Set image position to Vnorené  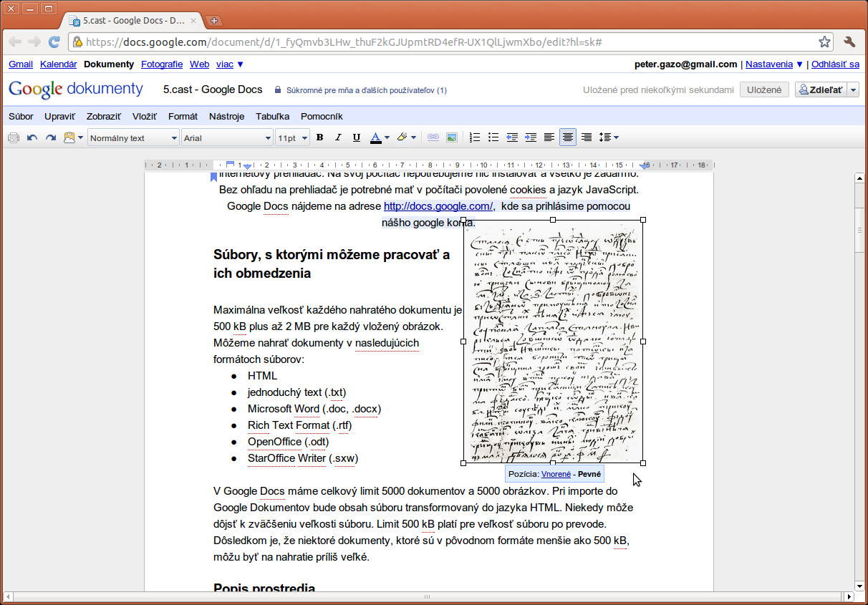coord(556,474)
